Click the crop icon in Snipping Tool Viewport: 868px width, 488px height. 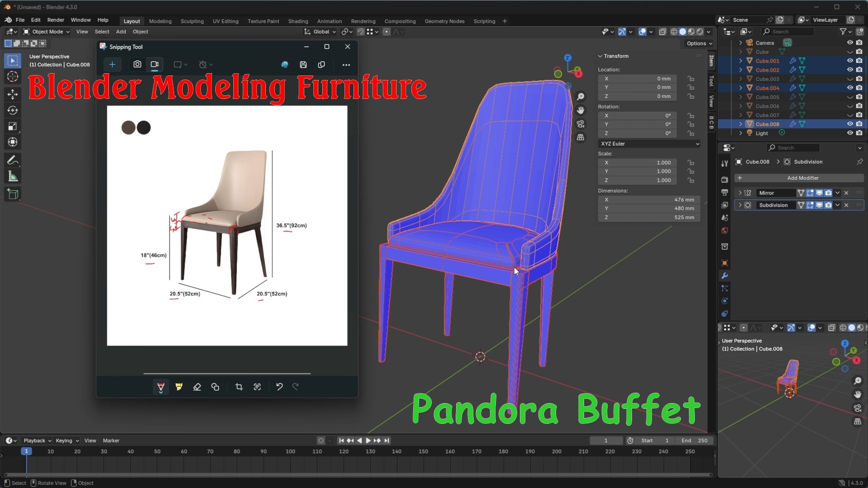click(x=239, y=387)
